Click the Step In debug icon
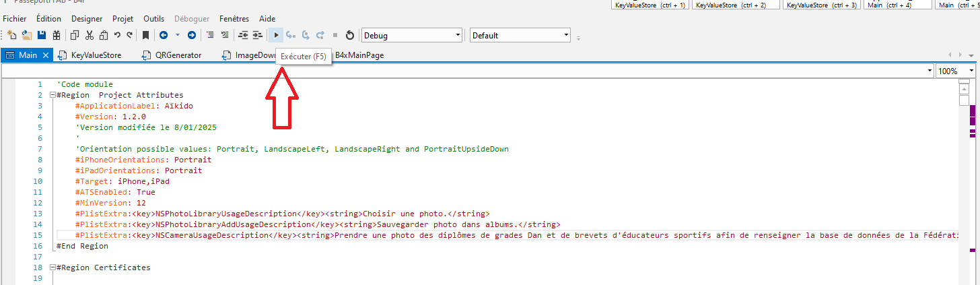980x285 pixels. [x=291, y=35]
